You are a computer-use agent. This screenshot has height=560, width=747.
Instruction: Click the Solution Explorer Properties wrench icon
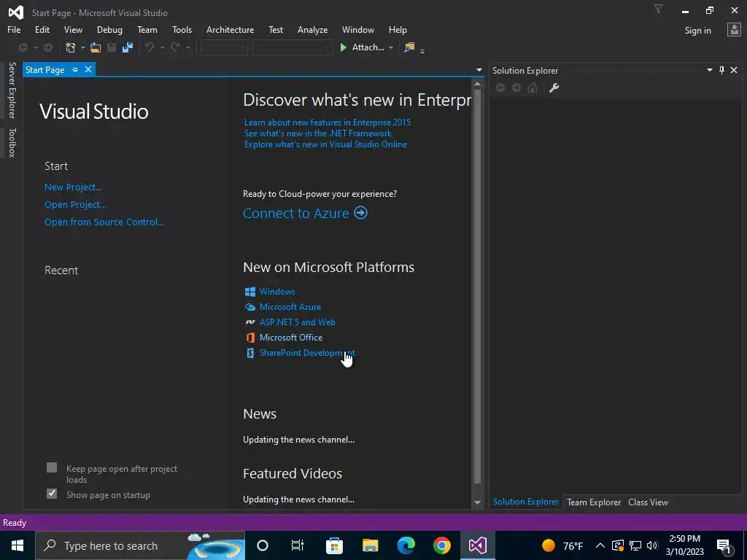[554, 87]
